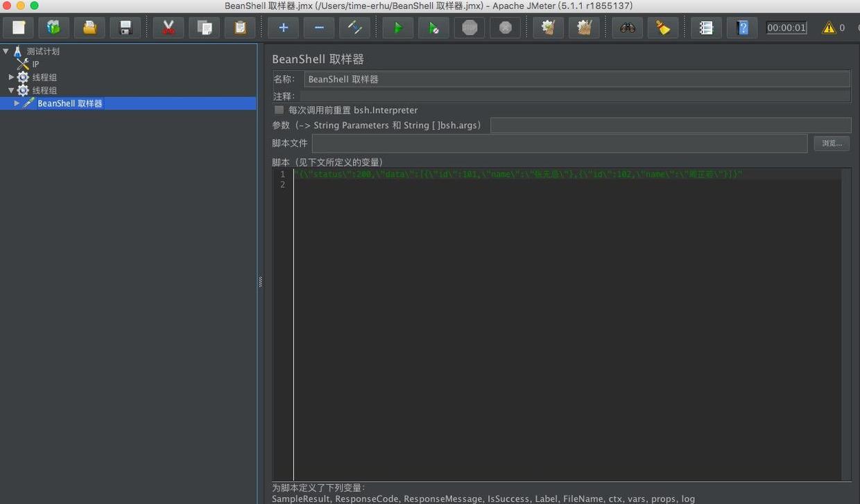The height and width of the screenshot is (504, 860).
Task: Open Search with binoculars icon
Action: point(627,28)
